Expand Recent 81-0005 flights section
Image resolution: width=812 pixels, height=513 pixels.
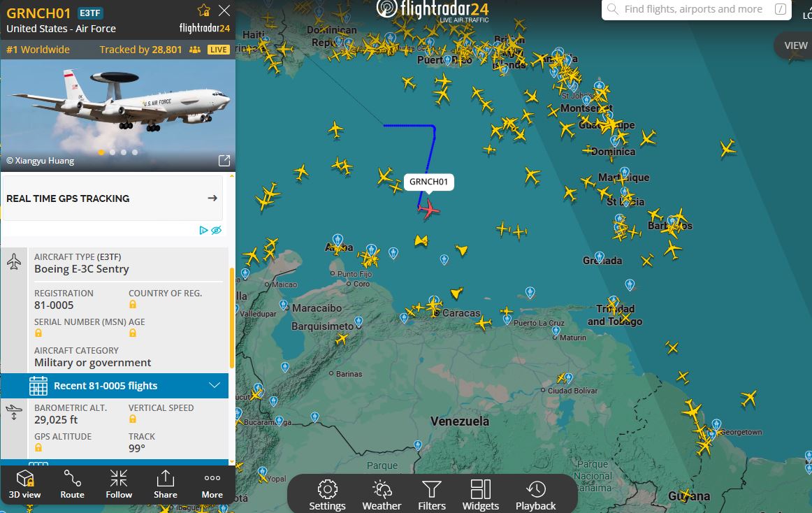[115, 386]
